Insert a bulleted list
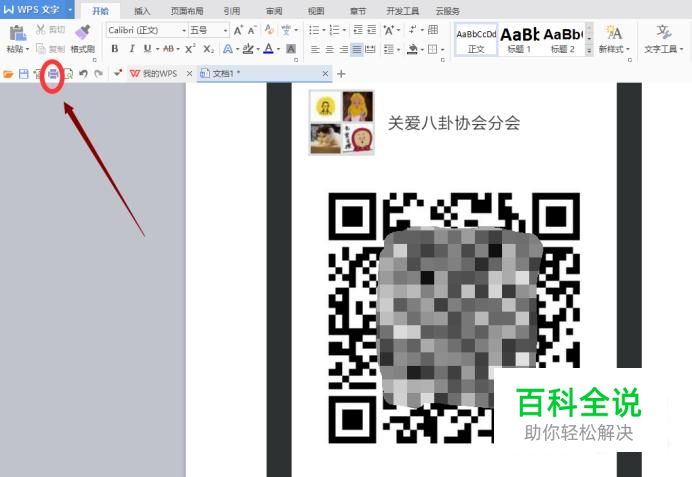 [314, 30]
